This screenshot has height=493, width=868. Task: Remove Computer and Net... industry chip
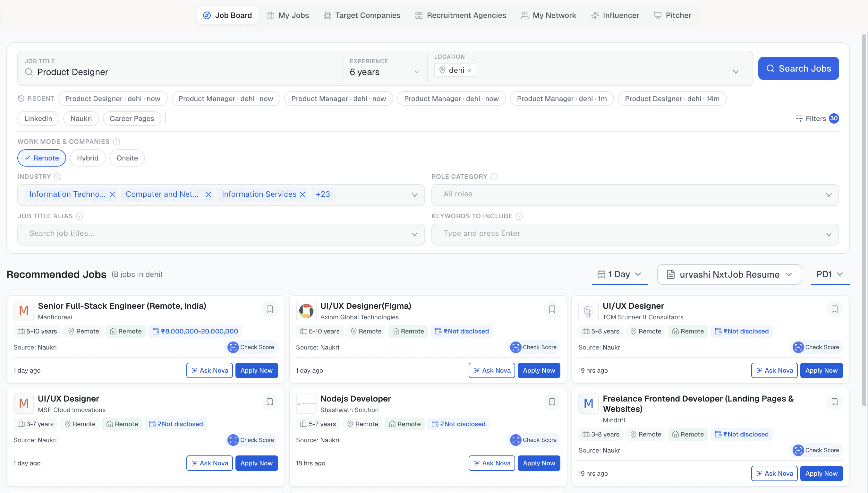pos(208,195)
